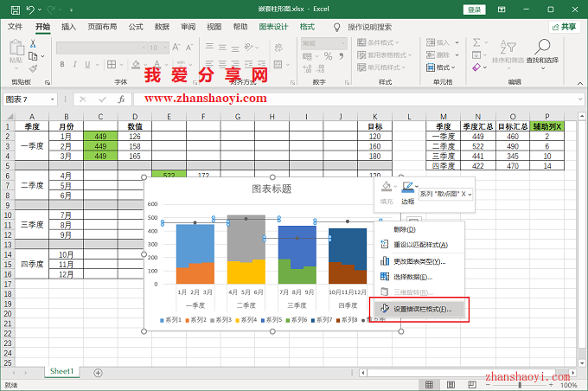Open Conditional Formatting dropdown

[378, 42]
